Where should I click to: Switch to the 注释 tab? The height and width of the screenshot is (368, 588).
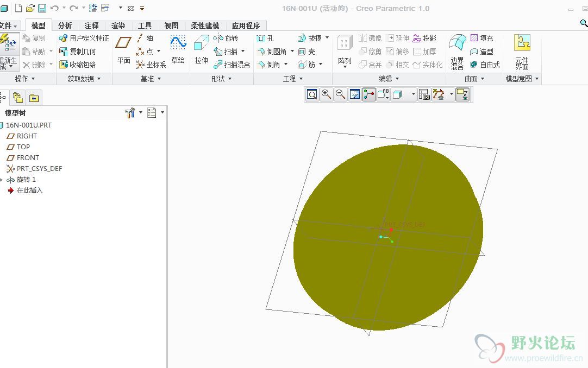[91, 26]
